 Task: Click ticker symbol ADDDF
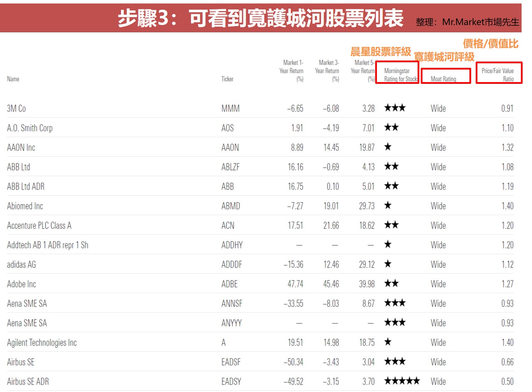pos(232,264)
